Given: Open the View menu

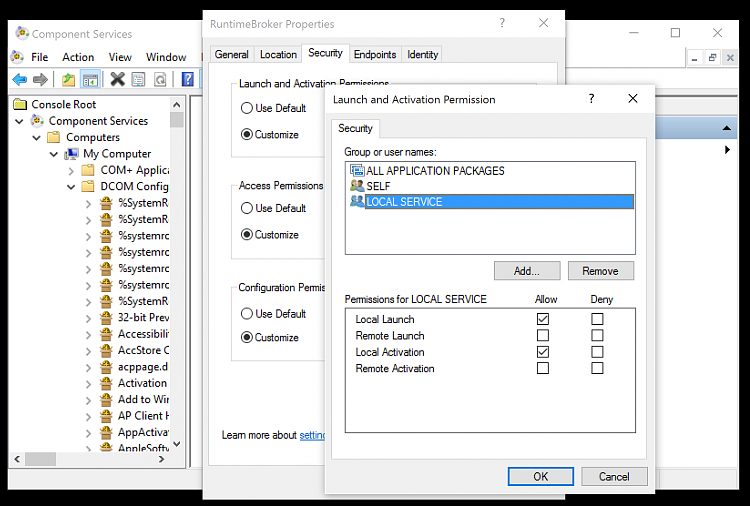Looking at the screenshot, I should [x=120, y=57].
